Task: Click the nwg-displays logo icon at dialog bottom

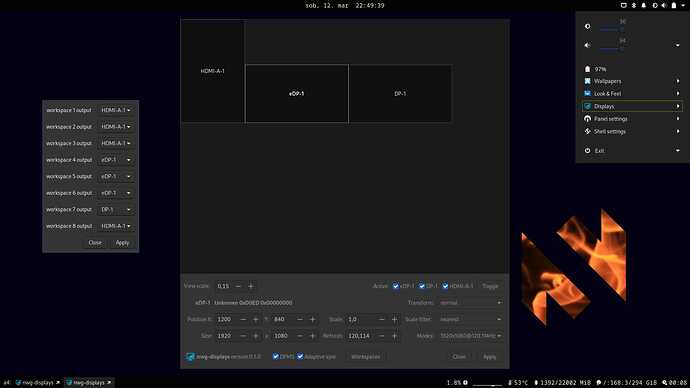Action: 190,357
